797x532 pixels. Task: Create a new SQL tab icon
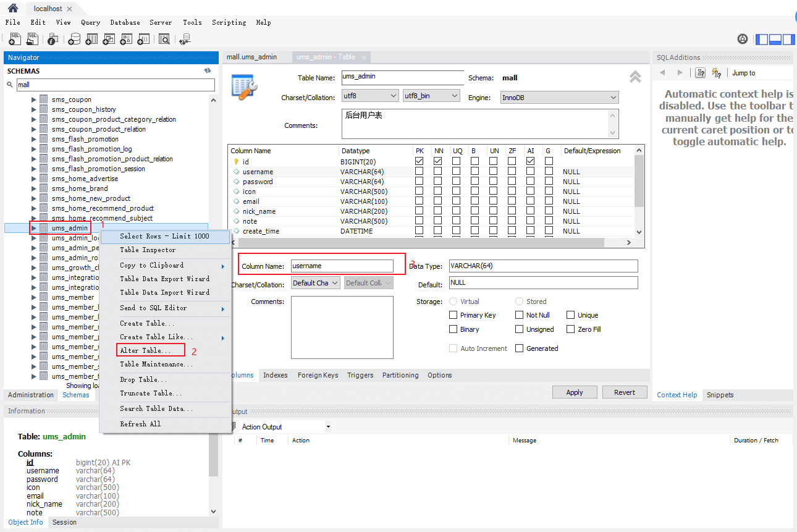tap(15, 39)
